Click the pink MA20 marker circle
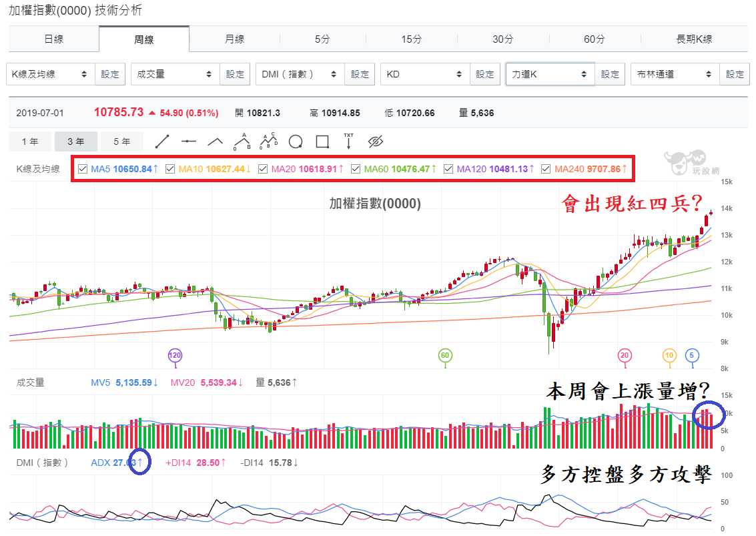The height and width of the screenshot is (536, 756). click(625, 356)
